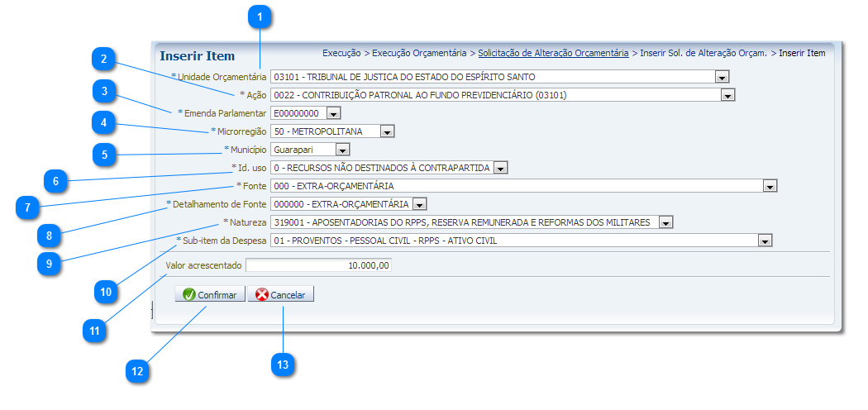Open the Emenda Parlamentar dropdown arrow
The image size is (868, 410).
click(x=333, y=113)
